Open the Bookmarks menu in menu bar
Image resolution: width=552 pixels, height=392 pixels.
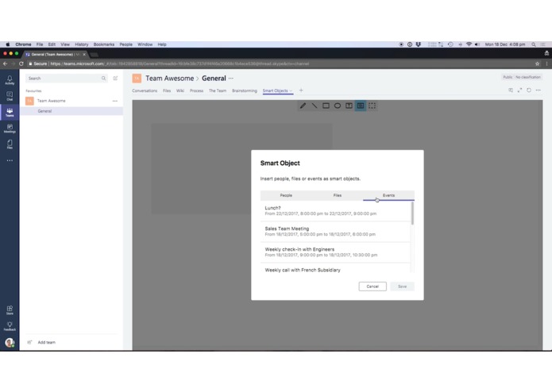click(x=104, y=44)
